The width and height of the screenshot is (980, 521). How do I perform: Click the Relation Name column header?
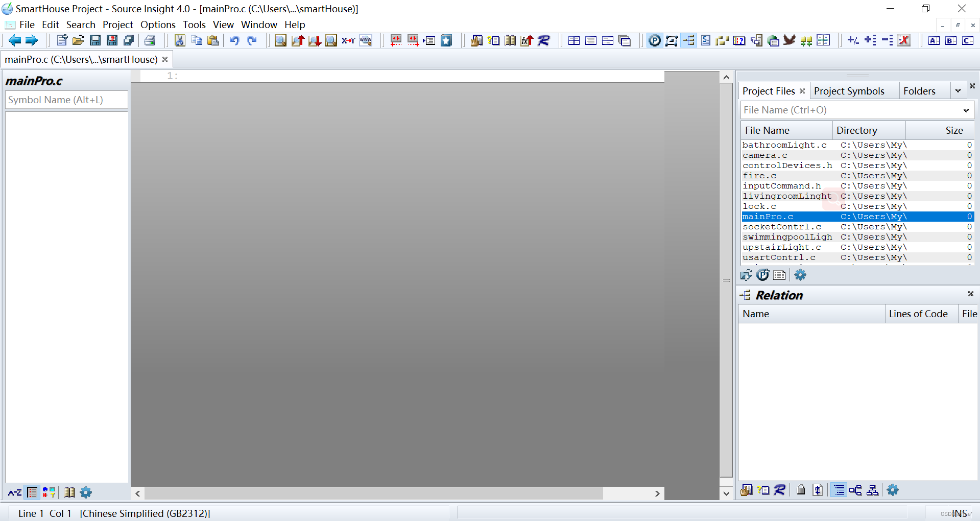click(x=811, y=314)
